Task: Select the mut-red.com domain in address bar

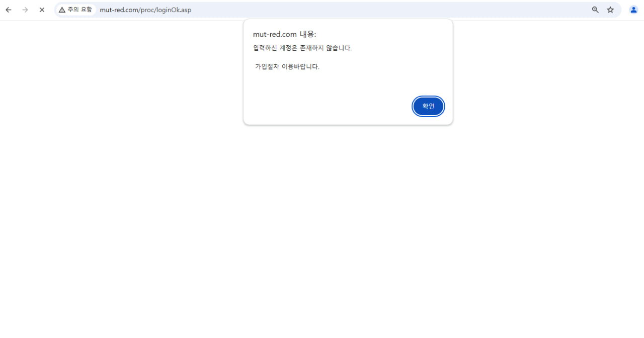Action: click(119, 10)
